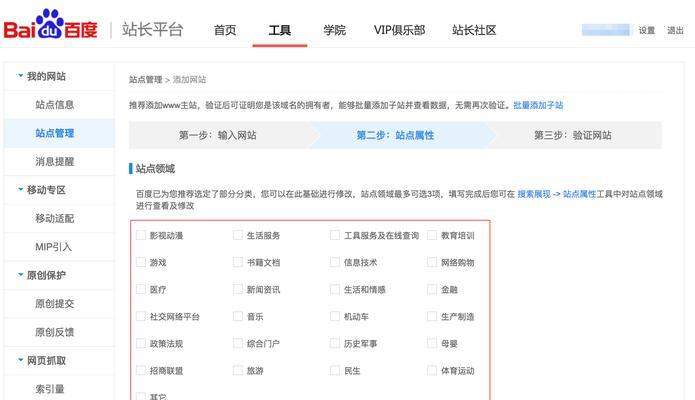Check the 社交网络平台 checkbox
This screenshot has height=400, width=695.
click(x=141, y=316)
